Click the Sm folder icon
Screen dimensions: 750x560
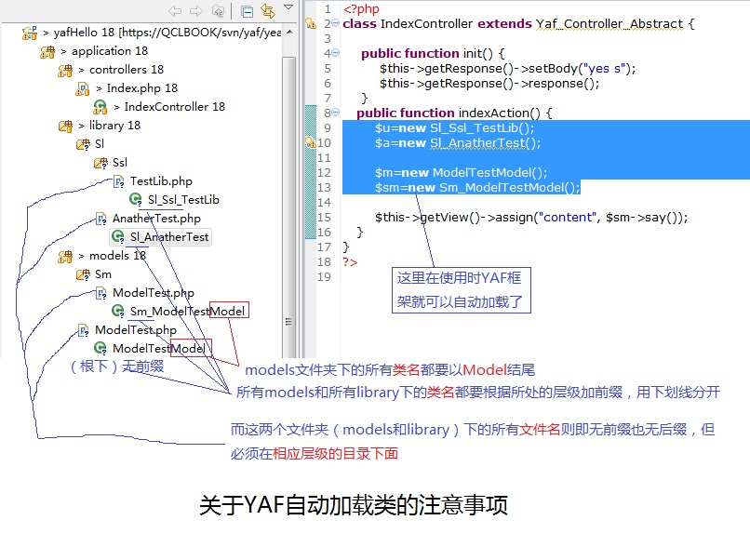pos(83,275)
